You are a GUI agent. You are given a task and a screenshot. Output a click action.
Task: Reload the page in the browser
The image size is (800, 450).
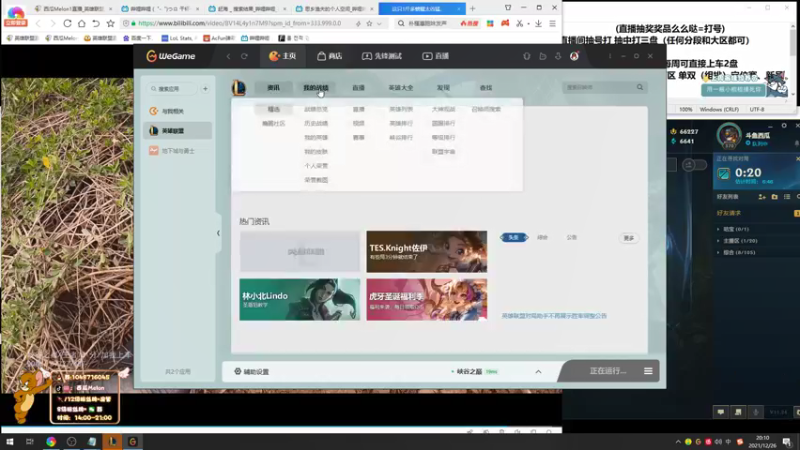tap(67, 23)
